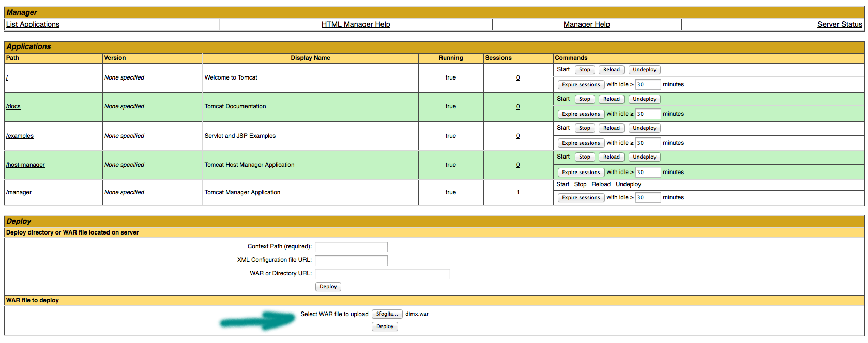Image resolution: width=868 pixels, height=343 pixels.
Task: Focus the Context Path (required) field
Action: pos(351,247)
